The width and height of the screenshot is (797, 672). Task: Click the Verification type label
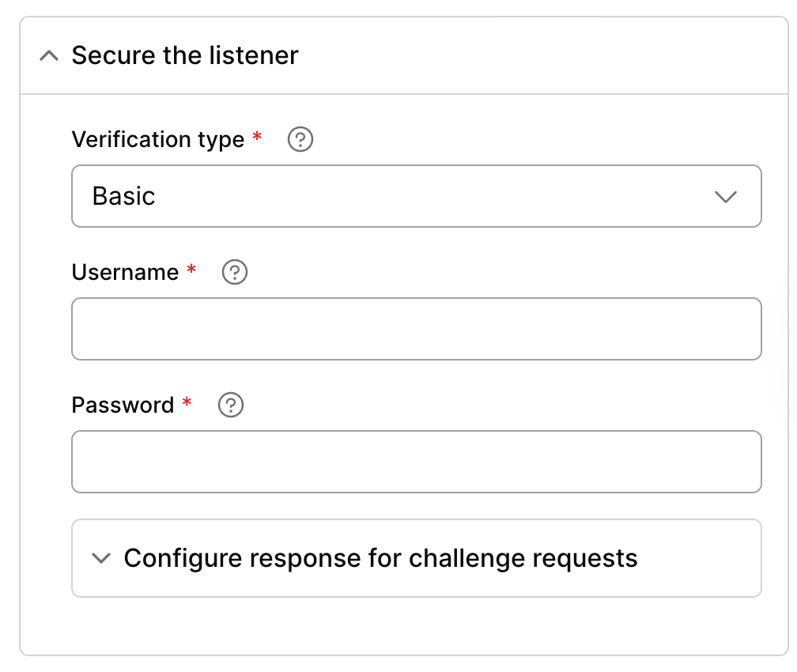coord(158,139)
